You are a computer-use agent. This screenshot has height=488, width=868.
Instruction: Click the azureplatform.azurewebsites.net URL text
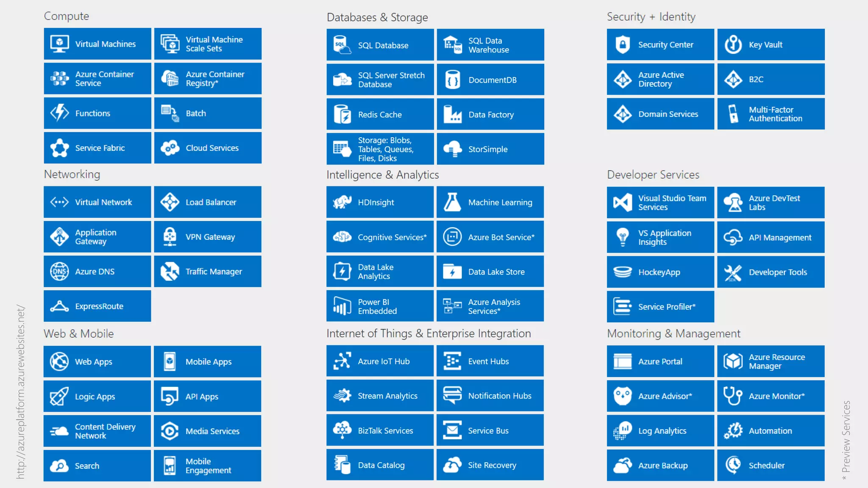(20, 392)
